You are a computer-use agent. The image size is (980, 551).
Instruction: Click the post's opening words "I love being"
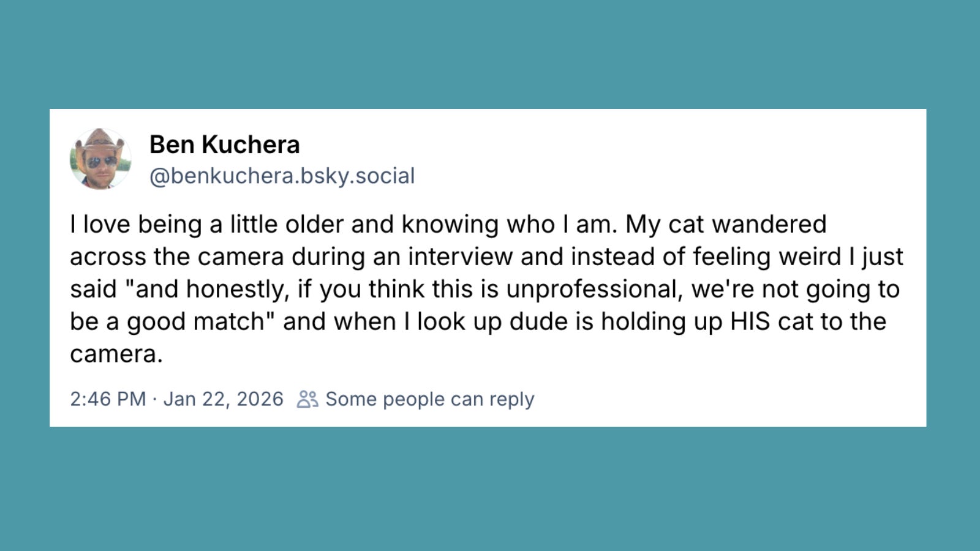pyautogui.click(x=136, y=224)
